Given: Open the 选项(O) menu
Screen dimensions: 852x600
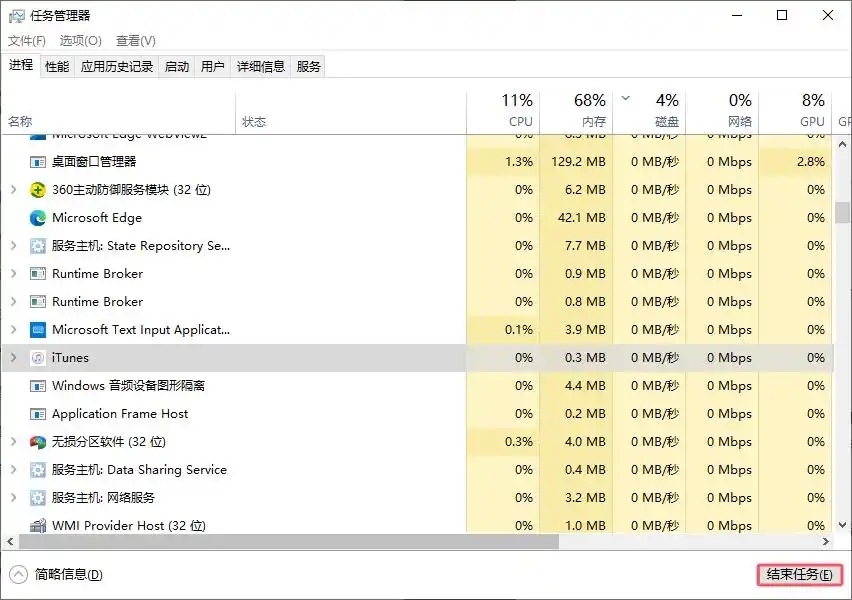Looking at the screenshot, I should click(x=80, y=41).
